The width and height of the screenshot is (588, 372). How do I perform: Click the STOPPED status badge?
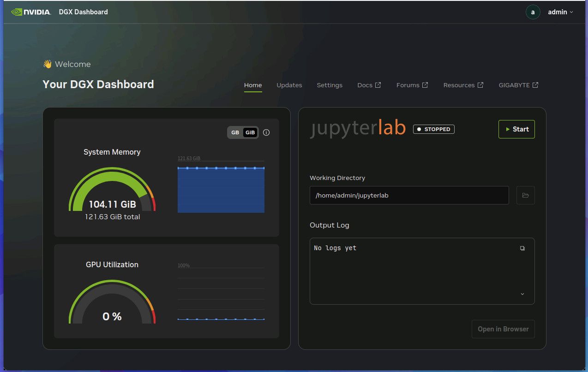point(434,129)
